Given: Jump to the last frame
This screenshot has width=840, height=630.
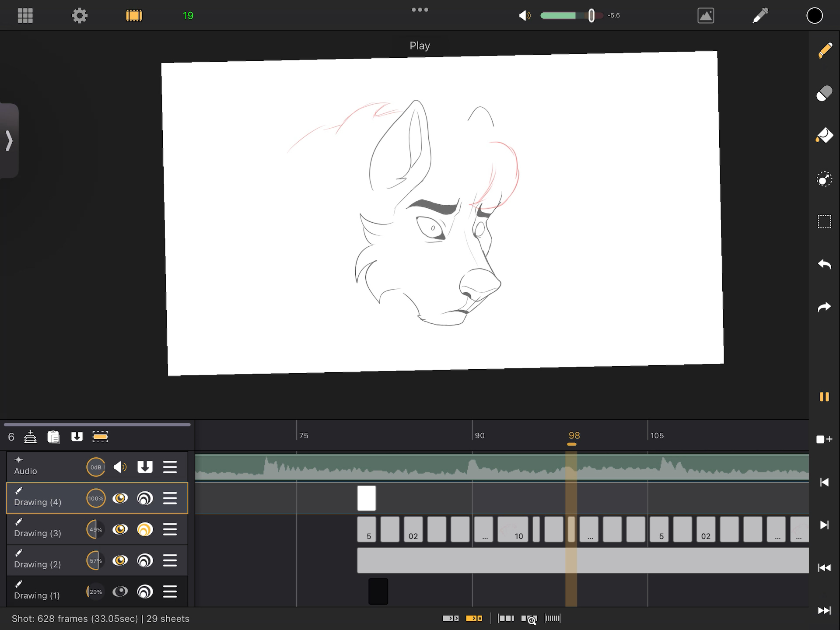Looking at the screenshot, I should pyautogui.click(x=825, y=610).
